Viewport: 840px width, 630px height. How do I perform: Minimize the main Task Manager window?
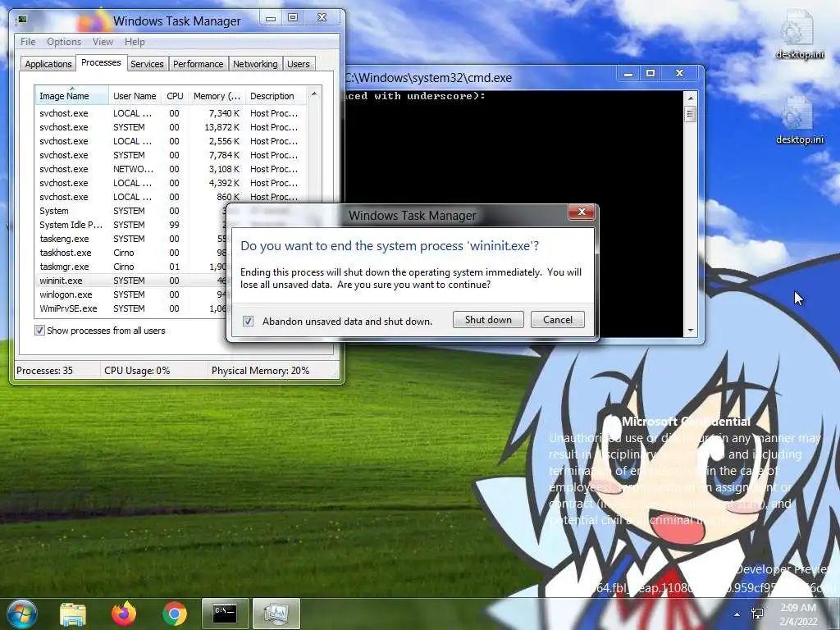(x=271, y=18)
